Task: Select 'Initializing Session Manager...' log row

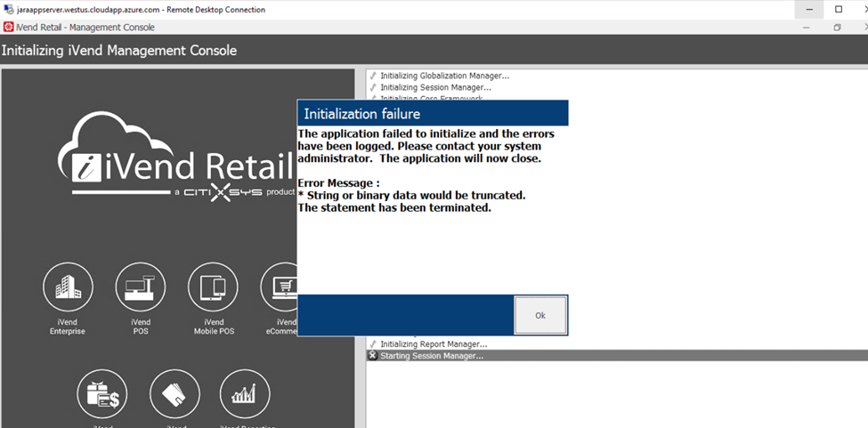Action: click(617, 87)
